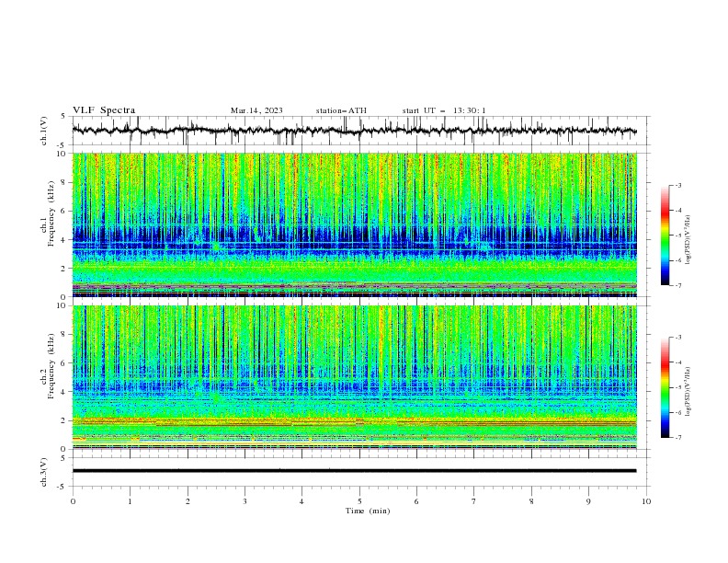The image size is (728, 563).
Task: Click the "8" tick on the time axis
Action: click(531, 501)
